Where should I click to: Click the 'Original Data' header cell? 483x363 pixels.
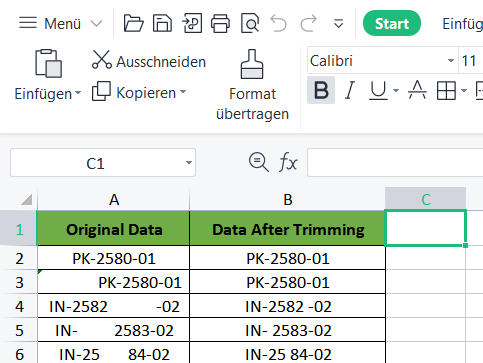point(113,229)
